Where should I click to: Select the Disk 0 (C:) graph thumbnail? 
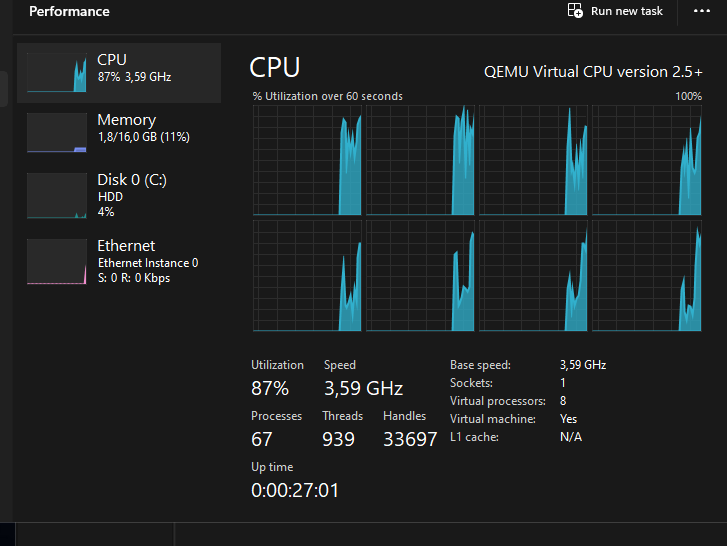[57, 195]
